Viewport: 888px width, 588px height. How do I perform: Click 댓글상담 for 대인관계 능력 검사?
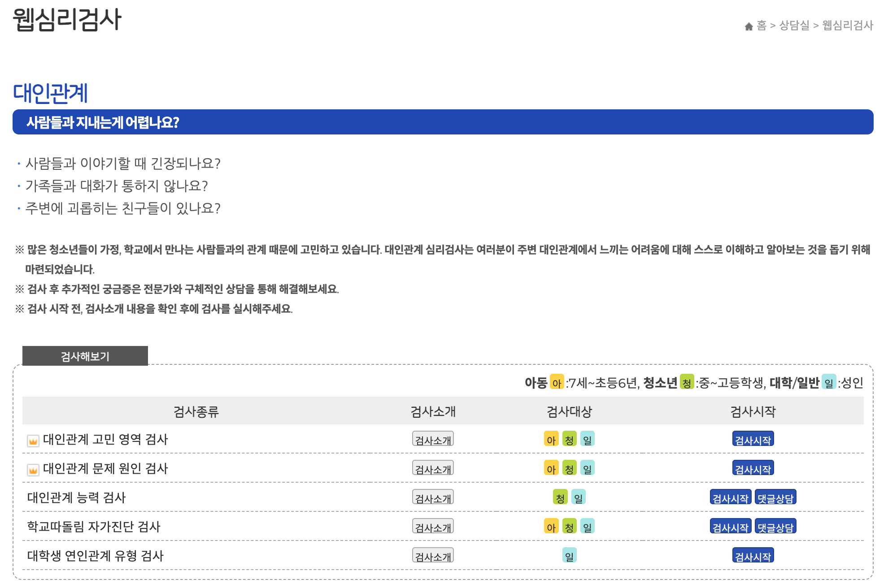pyautogui.click(x=775, y=497)
